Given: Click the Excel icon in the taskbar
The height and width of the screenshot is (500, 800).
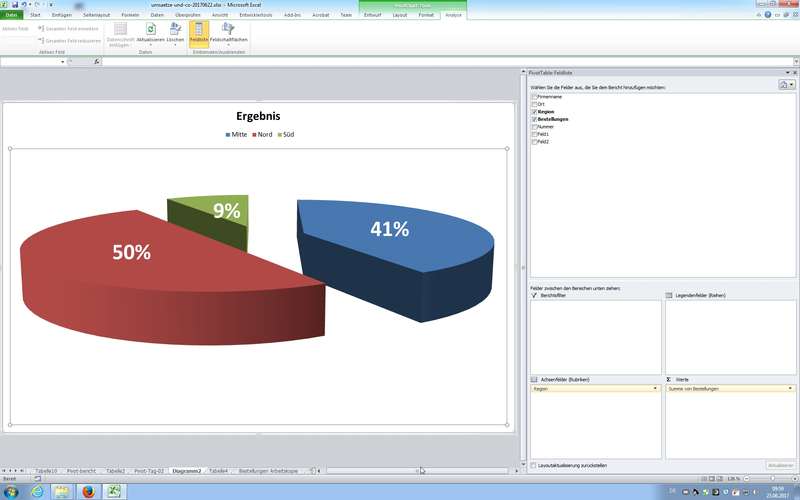Looking at the screenshot, I should point(113,492).
